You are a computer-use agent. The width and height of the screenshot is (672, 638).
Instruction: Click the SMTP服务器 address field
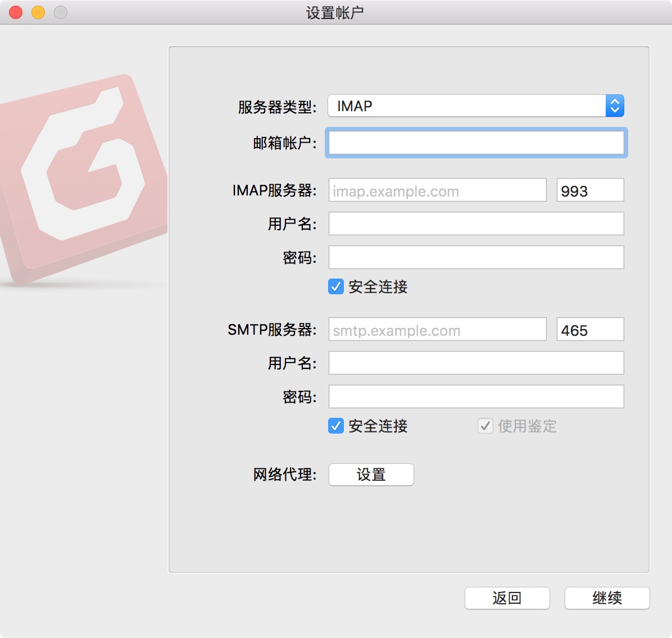coord(437,330)
